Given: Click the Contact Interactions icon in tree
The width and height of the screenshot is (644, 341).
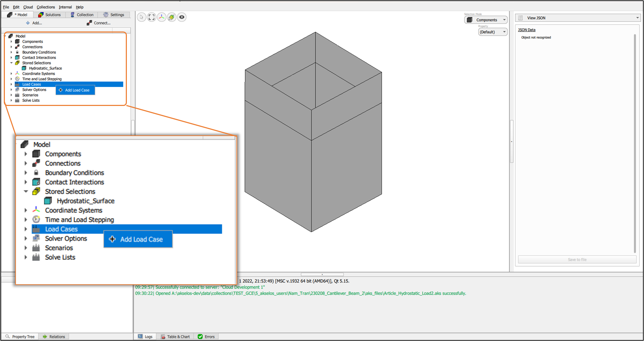Looking at the screenshot, I should pos(17,57).
